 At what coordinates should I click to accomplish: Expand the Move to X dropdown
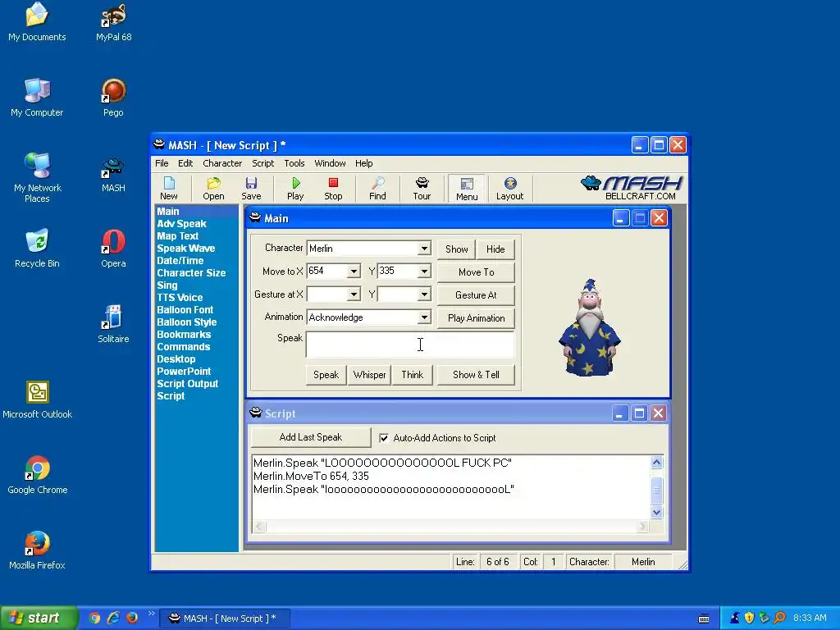[x=354, y=272]
